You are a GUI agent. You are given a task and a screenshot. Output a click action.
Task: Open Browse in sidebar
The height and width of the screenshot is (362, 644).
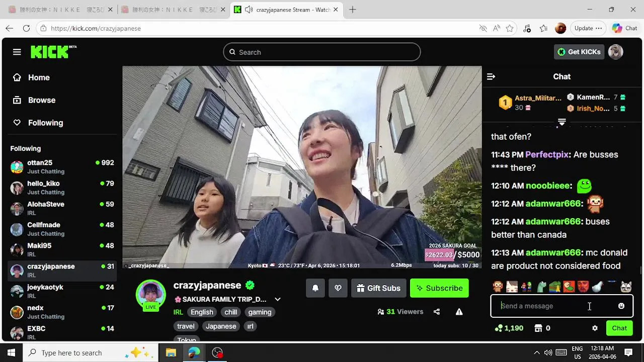(34, 100)
